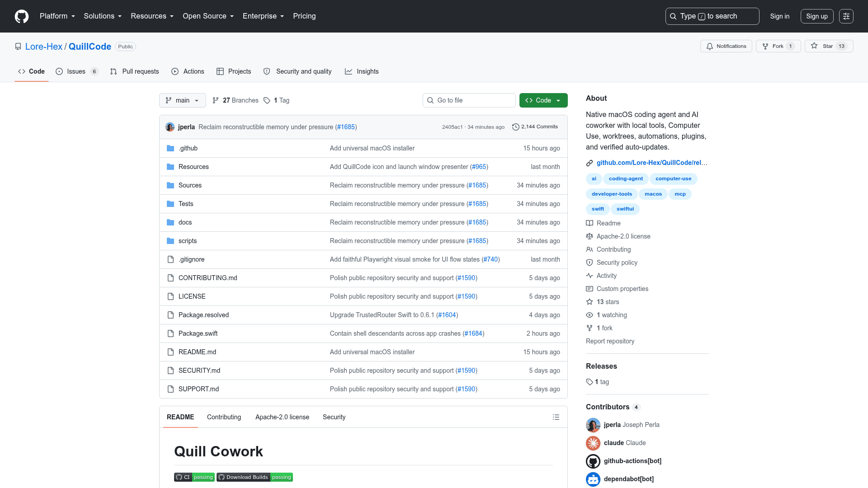Click the Package.swift file icon

(x=170, y=333)
